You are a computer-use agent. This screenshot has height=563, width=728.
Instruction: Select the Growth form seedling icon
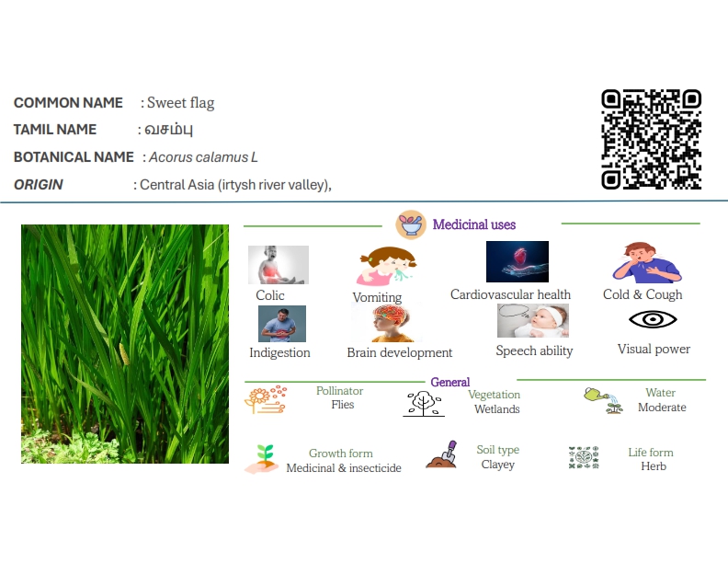pyautogui.click(x=262, y=458)
